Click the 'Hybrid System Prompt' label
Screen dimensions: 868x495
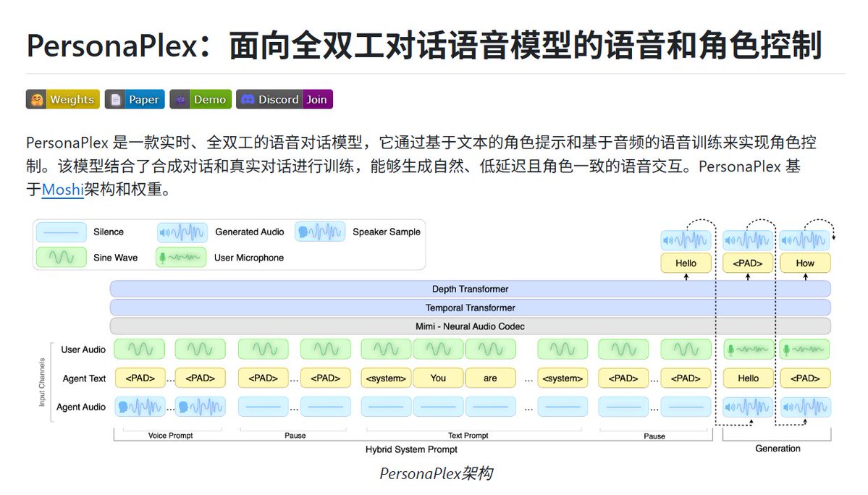[x=411, y=449]
